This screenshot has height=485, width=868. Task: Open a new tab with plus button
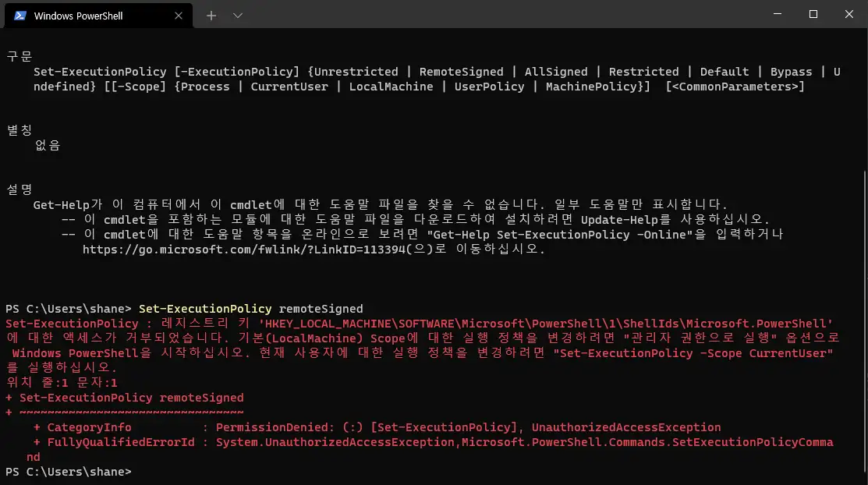click(211, 16)
